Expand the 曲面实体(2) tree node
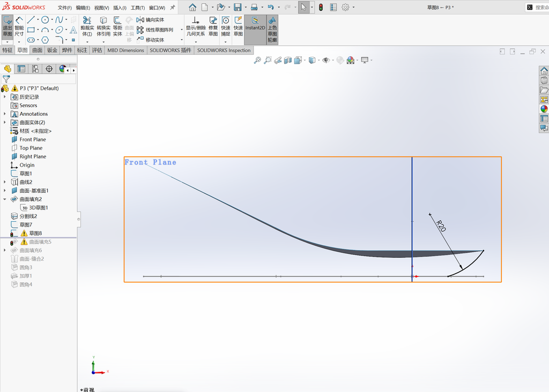 point(4,123)
